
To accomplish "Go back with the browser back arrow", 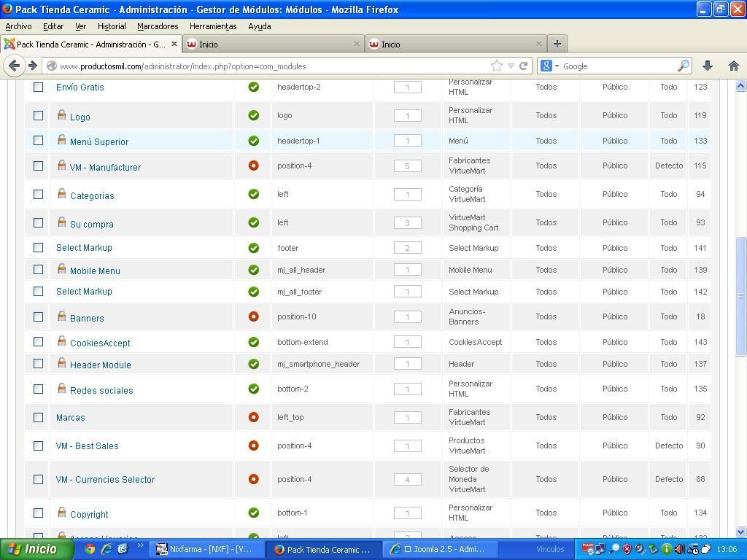I will click(x=15, y=66).
